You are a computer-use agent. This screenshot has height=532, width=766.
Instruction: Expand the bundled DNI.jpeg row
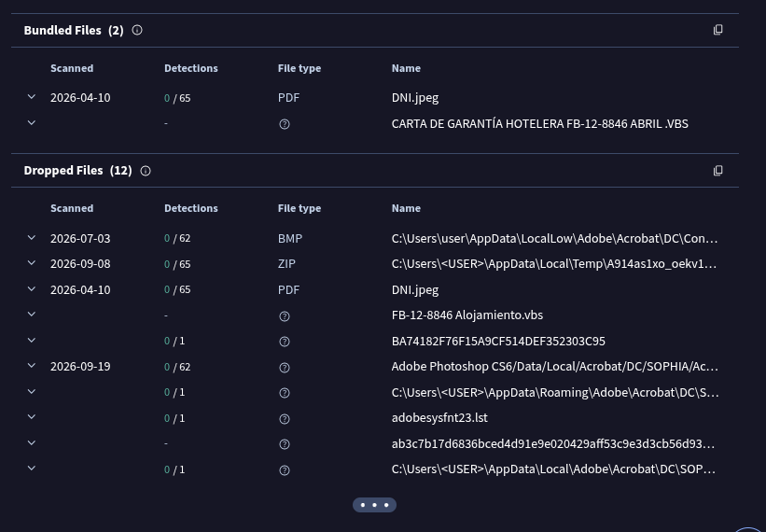(x=32, y=97)
